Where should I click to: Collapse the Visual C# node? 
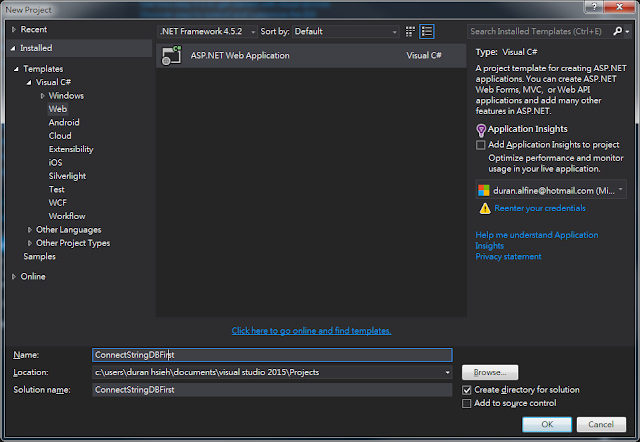point(29,82)
